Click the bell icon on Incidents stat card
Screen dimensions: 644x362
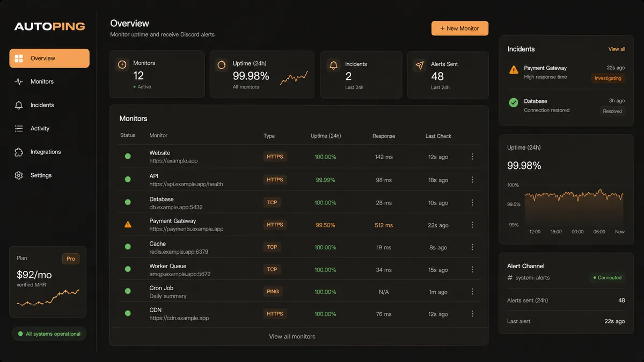333,65
